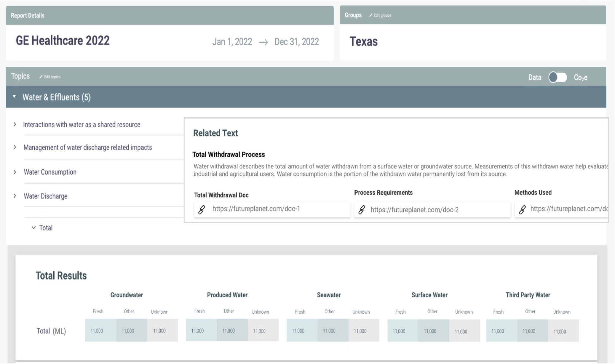Click the Report Details header label
The image size is (615, 364).
point(28,16)
